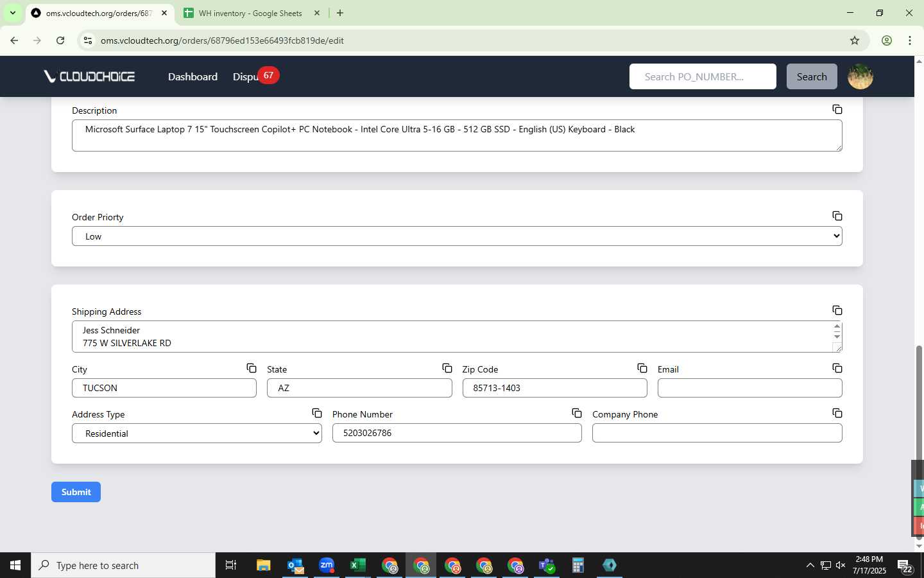Copy the Description field contents
The width and height of the screenshot is (924, 578).
[837, 110]
